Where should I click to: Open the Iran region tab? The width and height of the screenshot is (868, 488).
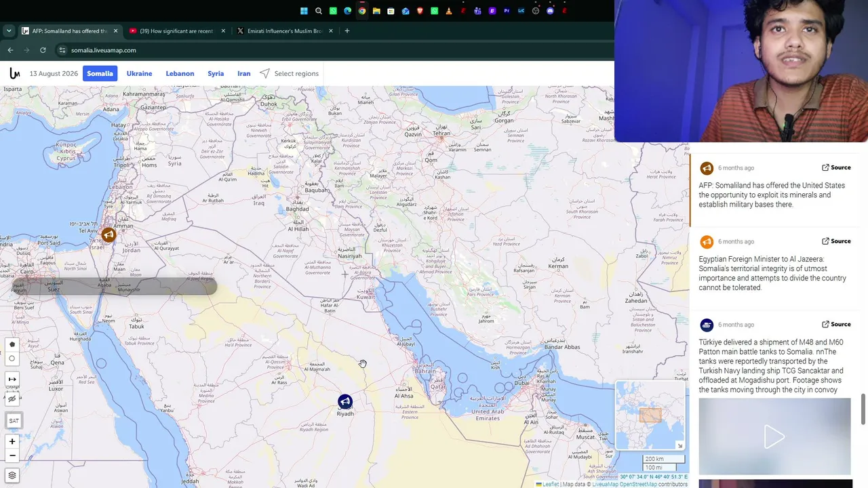(244, 73)
